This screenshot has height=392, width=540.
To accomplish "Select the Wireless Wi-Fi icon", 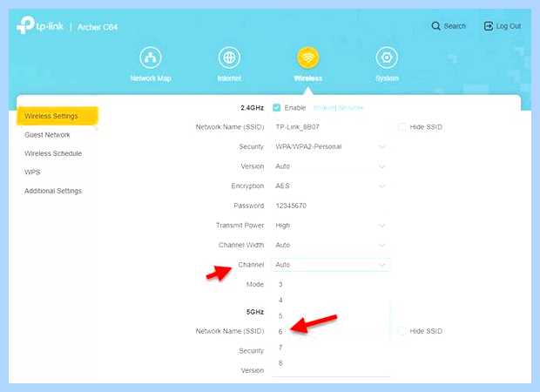I will point(307,57).
